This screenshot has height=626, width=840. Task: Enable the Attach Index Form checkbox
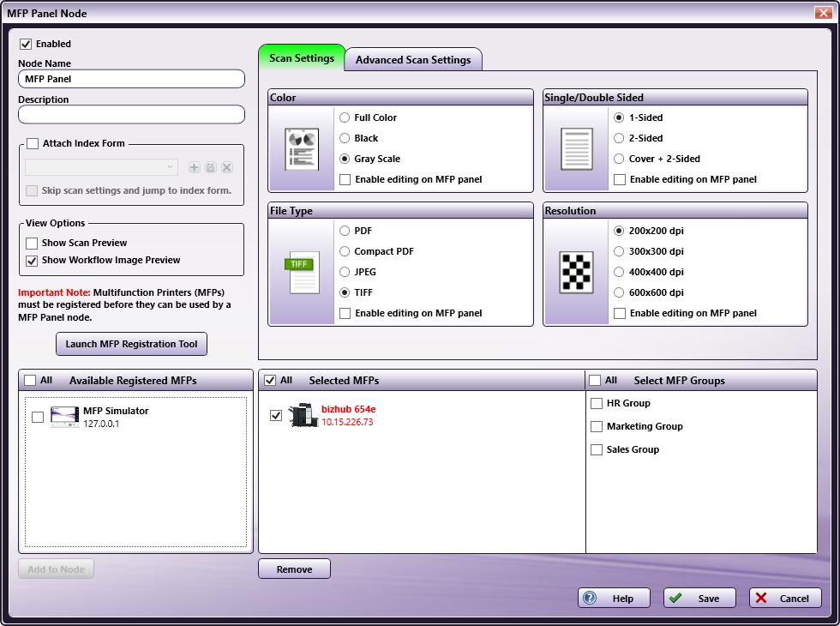tap(33, 144)
